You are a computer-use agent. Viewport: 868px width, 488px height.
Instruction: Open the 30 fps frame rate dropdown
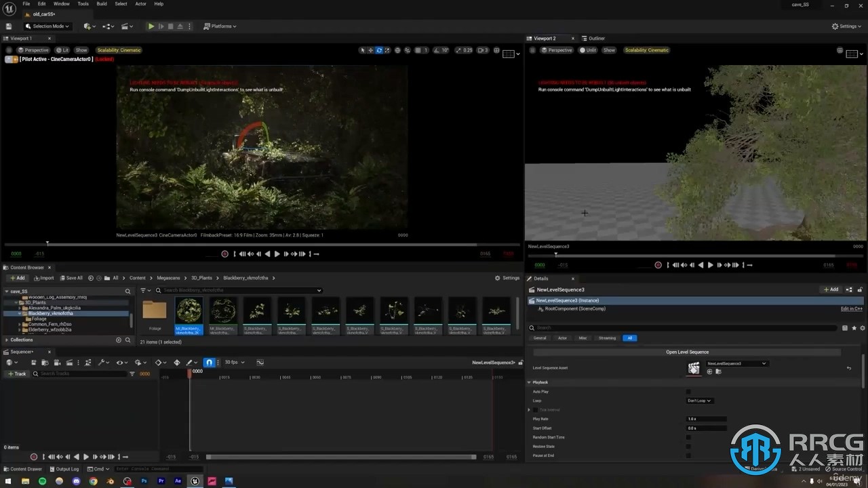coord(235,363)
